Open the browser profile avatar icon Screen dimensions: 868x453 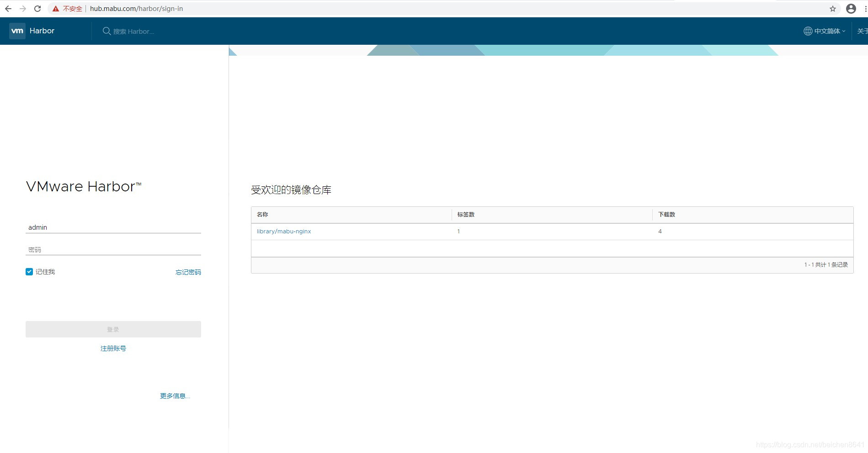point(851,9)
